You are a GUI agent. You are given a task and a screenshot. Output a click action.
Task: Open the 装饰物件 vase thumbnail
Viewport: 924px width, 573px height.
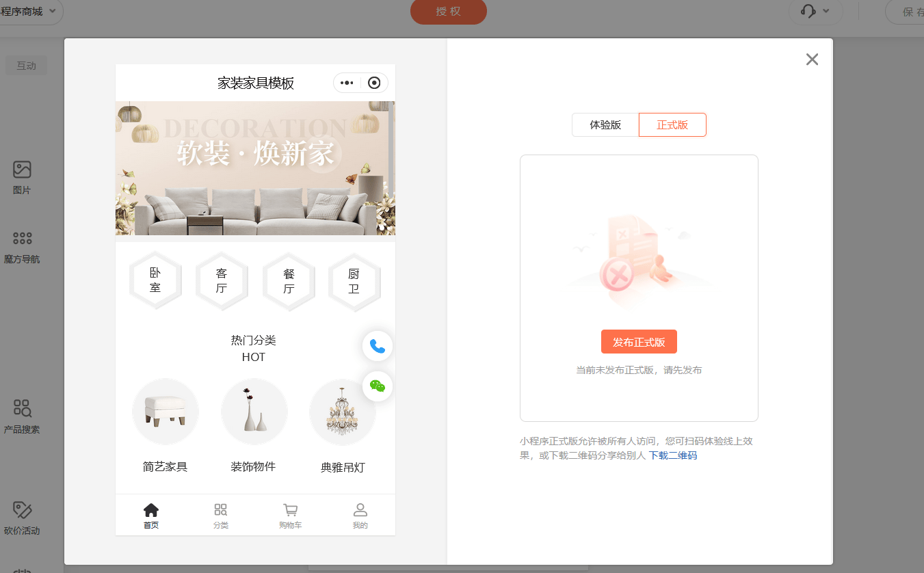point(254,412)
